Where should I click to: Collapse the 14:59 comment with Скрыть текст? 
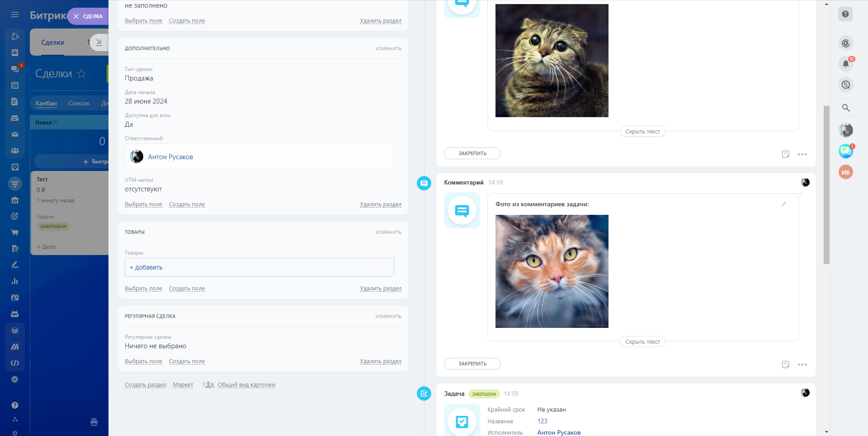tap(642, 342)
